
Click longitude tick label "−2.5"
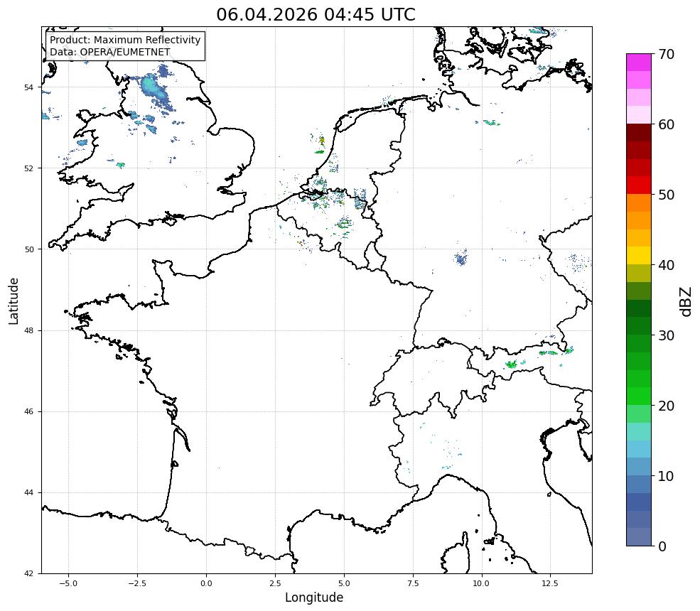coord(137,583)
